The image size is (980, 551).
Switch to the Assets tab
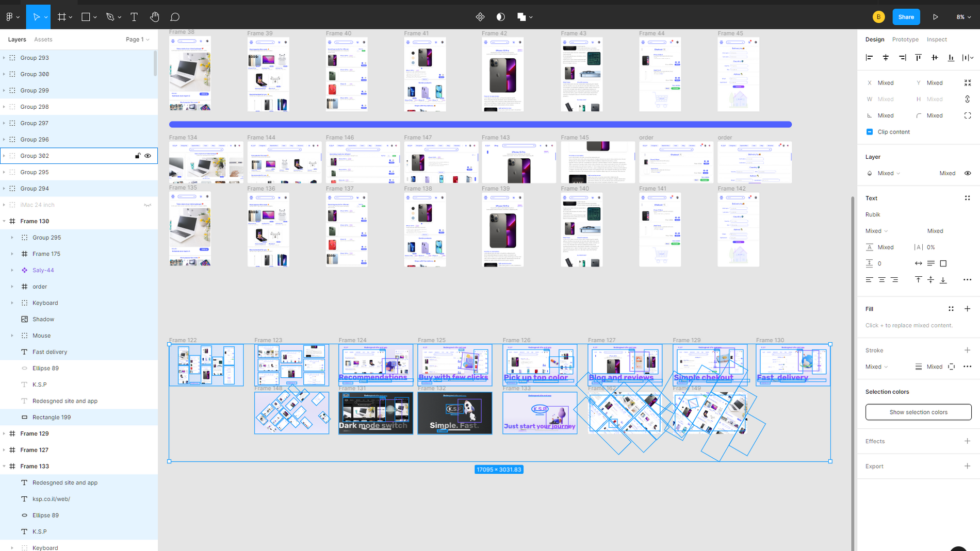(43, 39)
